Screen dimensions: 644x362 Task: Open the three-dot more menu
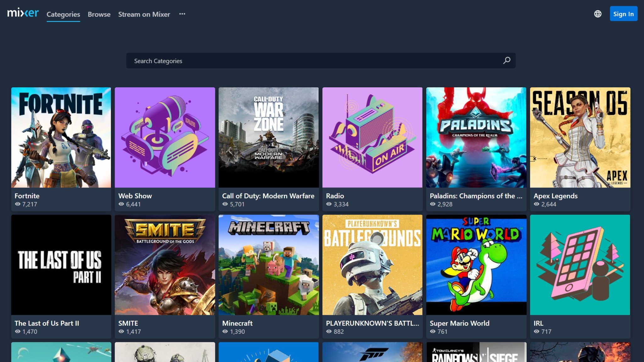pyautogui.click(x=182, y=14)
